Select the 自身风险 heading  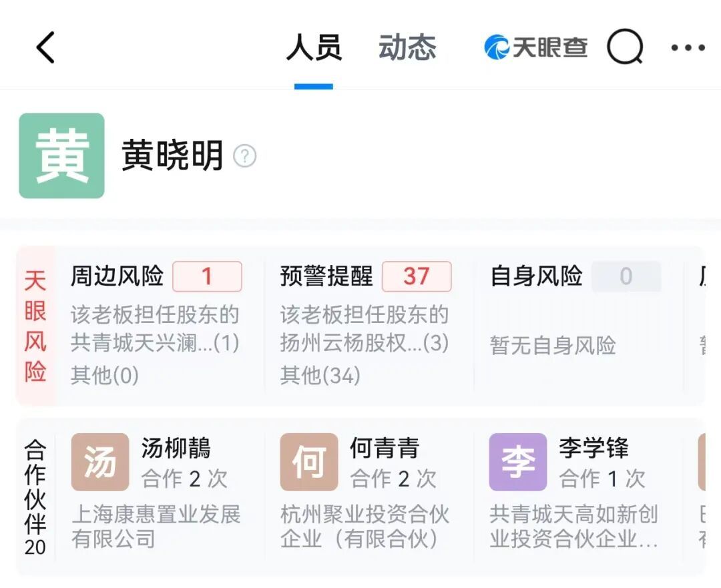pyautogui.click(x=536, y=276)
